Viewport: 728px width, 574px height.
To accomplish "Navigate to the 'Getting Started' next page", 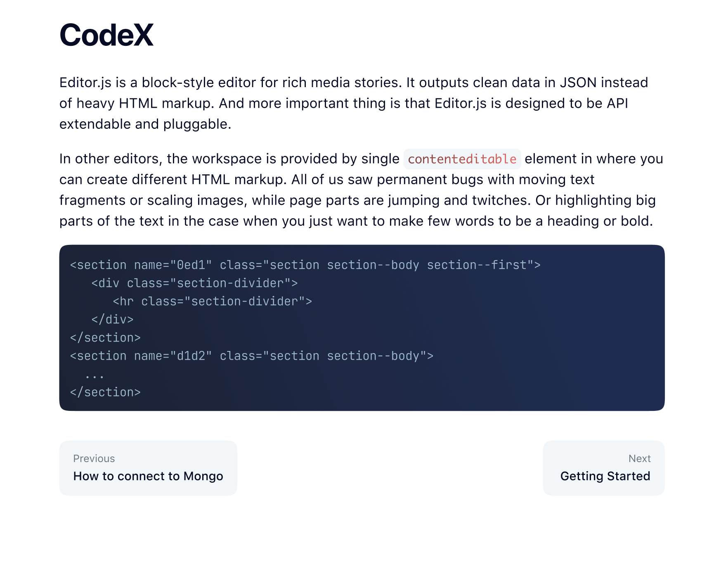I will (x=605, y=476).
